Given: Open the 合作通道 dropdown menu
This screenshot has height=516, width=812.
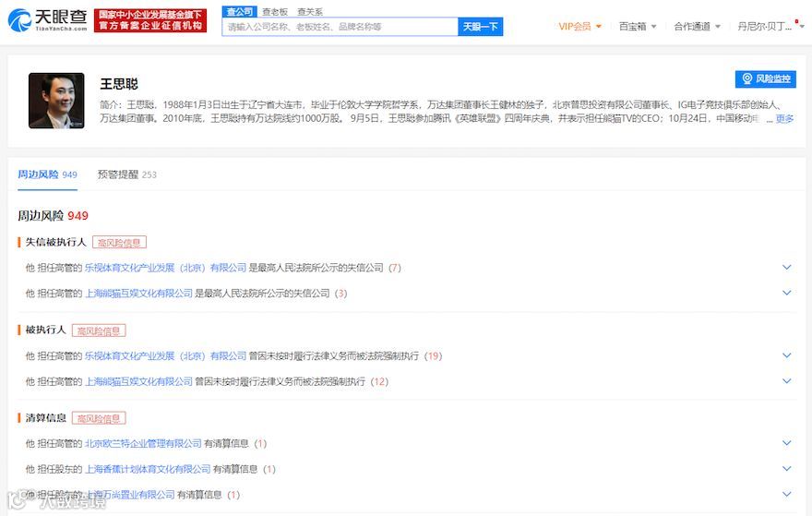Looking at the screenshot, I should (697, 27).
